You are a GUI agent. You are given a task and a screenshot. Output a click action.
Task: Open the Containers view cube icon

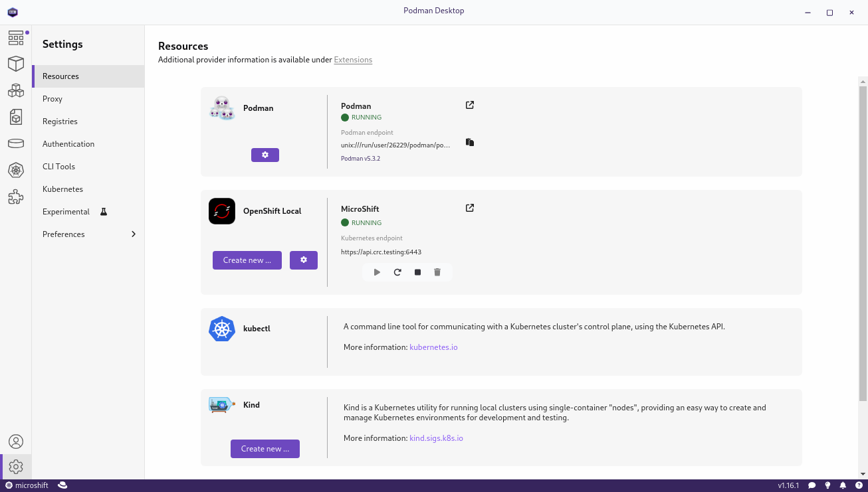pos(16,64)
